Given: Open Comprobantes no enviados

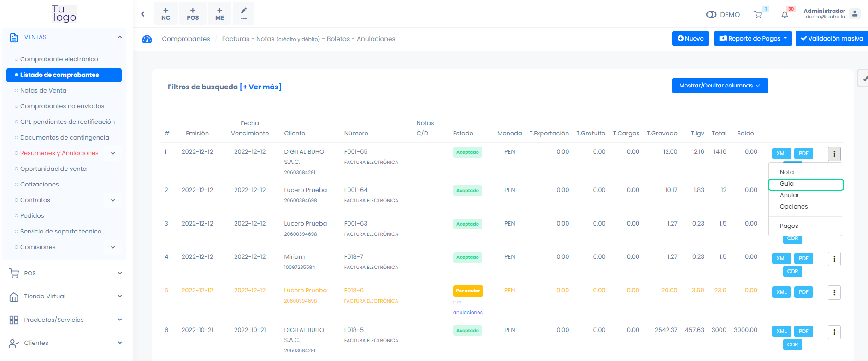Looking at the screenshot, I should (62, 106).
